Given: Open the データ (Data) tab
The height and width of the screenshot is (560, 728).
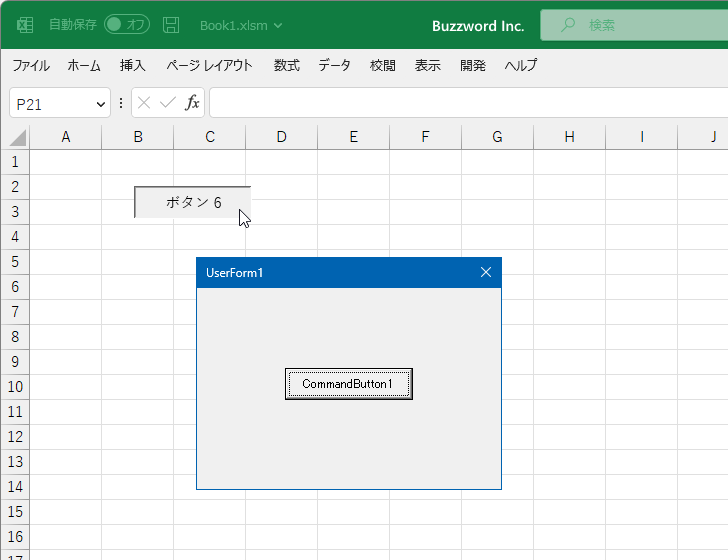Looking at the screenshot, I should (x=334, y=65).
